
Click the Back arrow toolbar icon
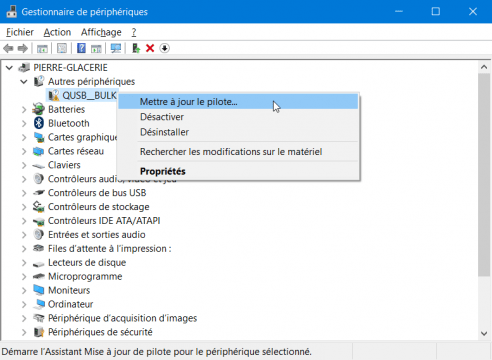(x=8, y=49)
